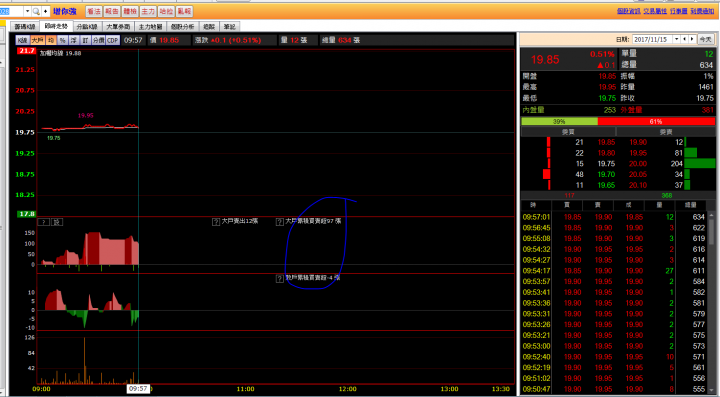Click the 亂報 toolbar button
The image size is (720, 397).
coord(184,11)
